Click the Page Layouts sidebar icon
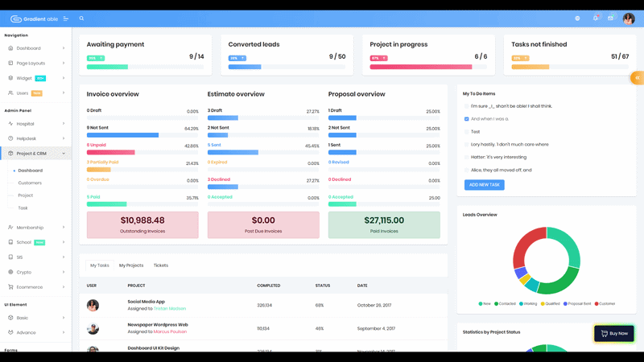This screenshot has height=362, width=644. (x=10, y=63)
